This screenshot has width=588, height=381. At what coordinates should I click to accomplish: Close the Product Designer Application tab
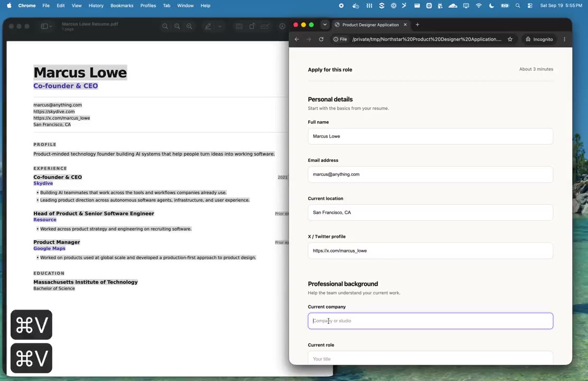point(405,24)
